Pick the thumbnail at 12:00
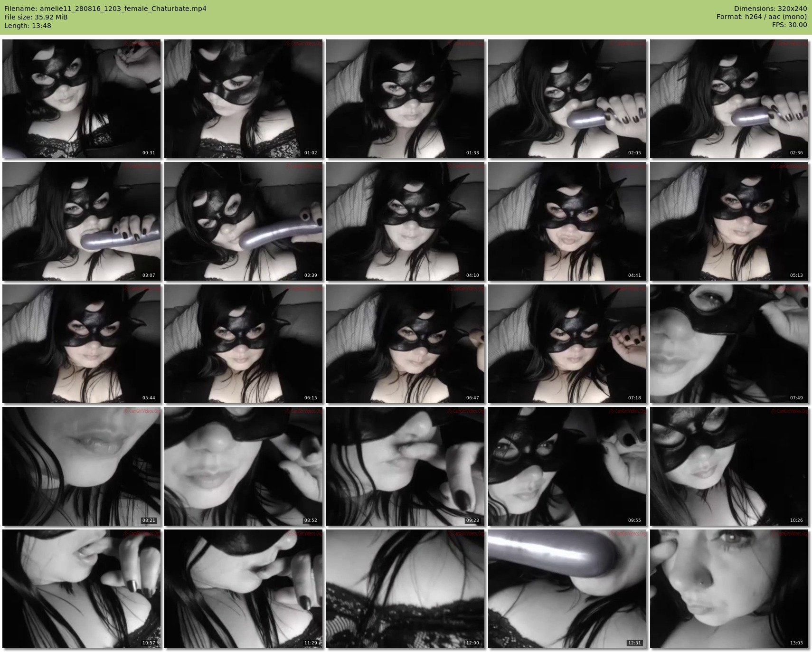Image resolution: width=812 pixels, height=652 pixels. coord(405,589)
